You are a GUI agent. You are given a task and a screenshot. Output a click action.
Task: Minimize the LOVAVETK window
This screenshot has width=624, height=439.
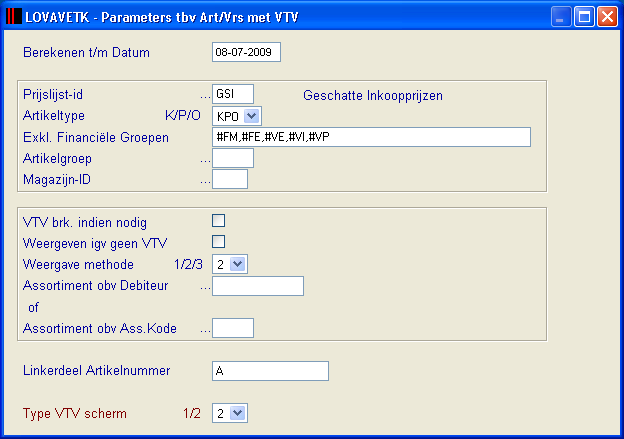[561, 17]
